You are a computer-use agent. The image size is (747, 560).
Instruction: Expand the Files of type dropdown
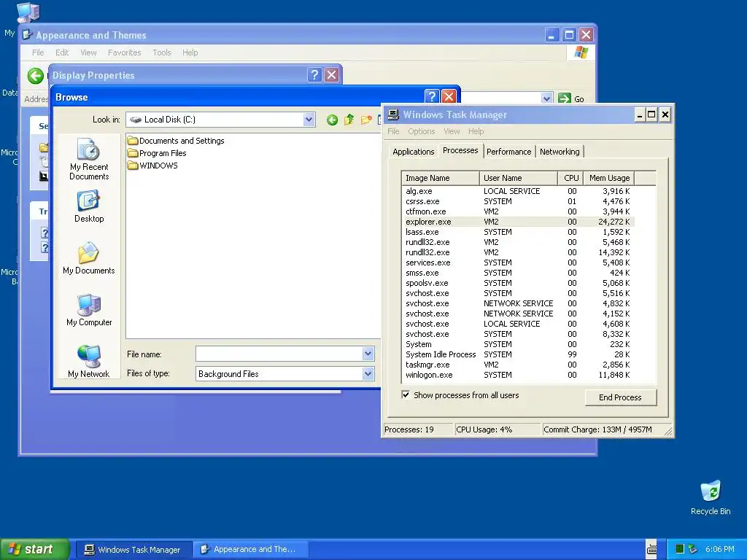coord(368,374)
